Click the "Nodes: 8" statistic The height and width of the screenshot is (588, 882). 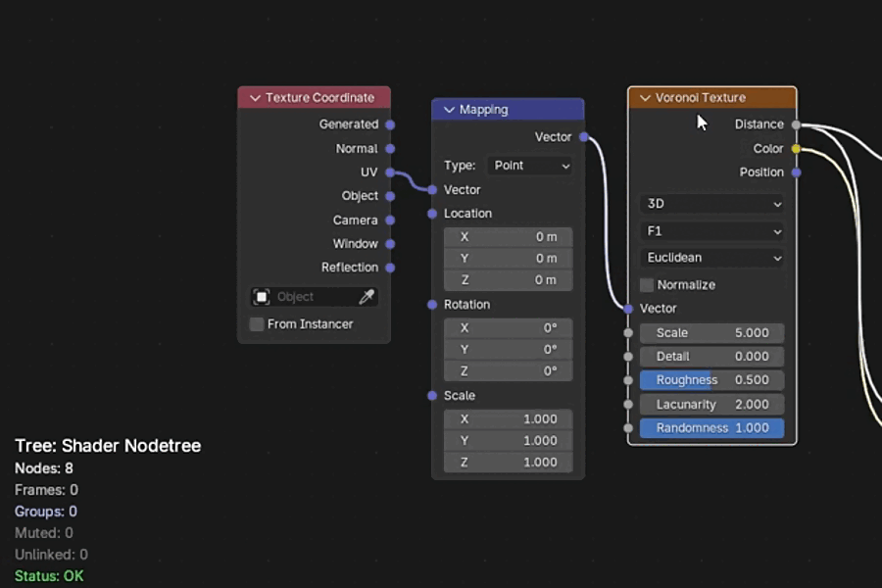[44, 468]
